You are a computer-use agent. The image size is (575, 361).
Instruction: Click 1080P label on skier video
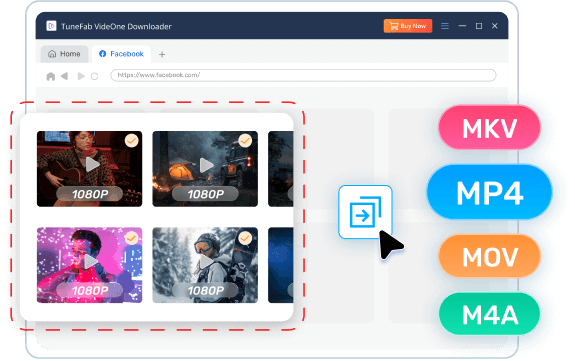[205, 291]
